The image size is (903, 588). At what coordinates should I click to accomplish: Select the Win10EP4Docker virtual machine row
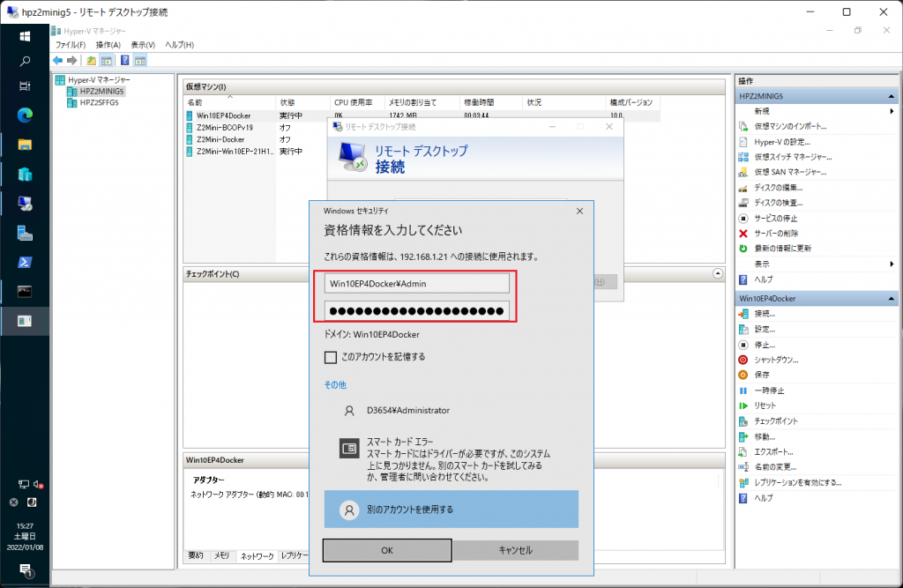tap(223, 115)
